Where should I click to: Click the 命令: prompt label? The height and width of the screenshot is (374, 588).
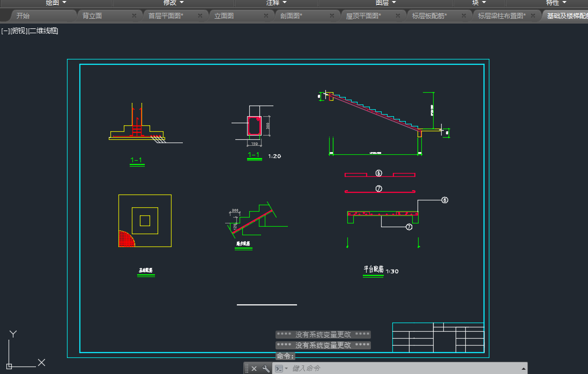[285, 356]
